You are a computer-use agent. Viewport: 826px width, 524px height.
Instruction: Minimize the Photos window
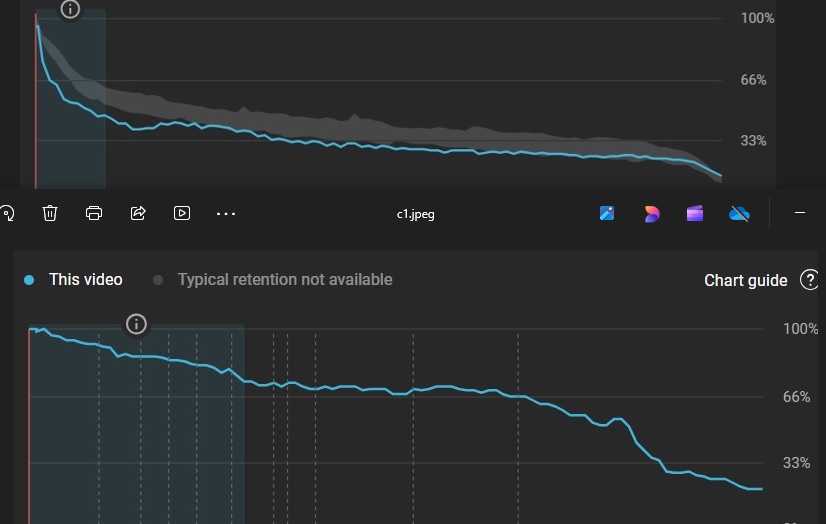click(800, 213)
